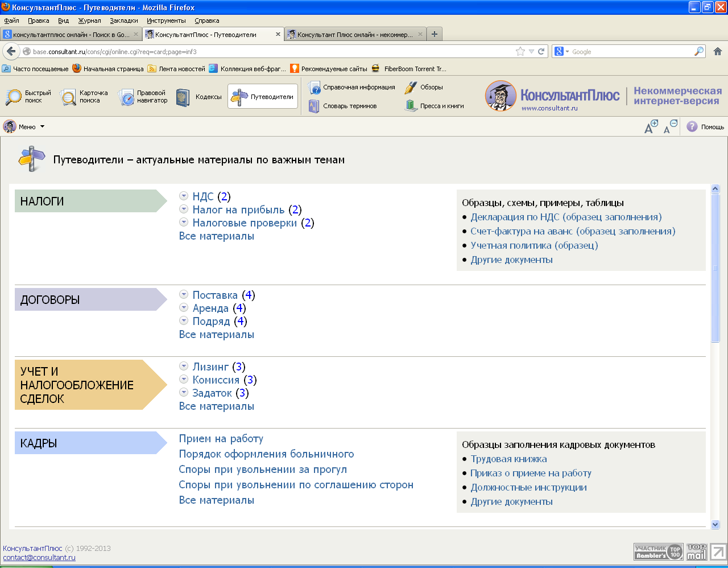This screenshot has width=728, height=568.
Task: Expand the Лизинг item
Action: (184, 366)
